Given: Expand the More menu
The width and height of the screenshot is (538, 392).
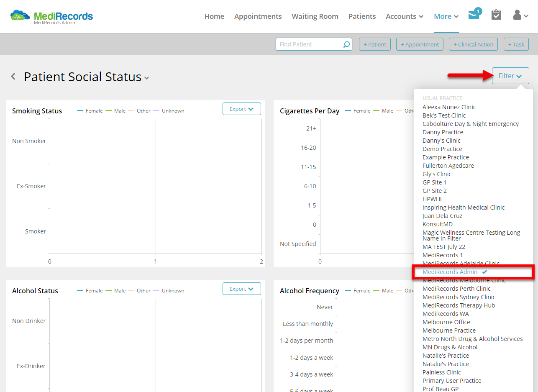Looking at the screenshot, I should (446, 16).
